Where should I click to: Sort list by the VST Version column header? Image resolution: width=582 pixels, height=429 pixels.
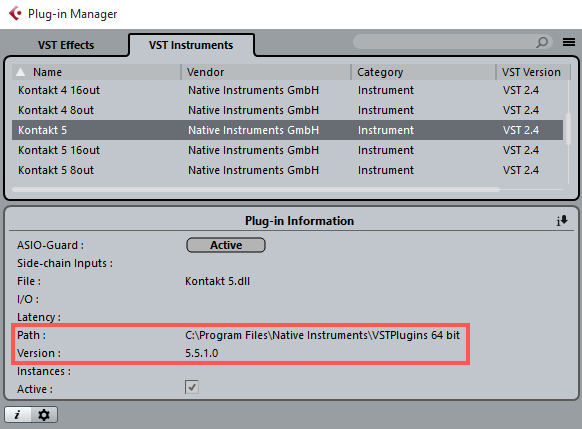click(532, 72)
